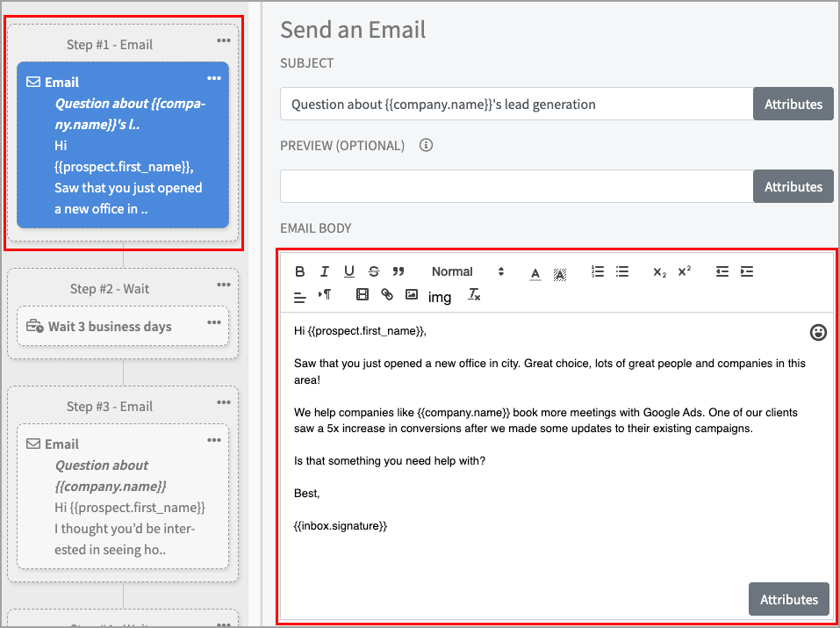Toggle bold formatting in email editor
This screenshot has height=628, width=840.
click(300, 271)
